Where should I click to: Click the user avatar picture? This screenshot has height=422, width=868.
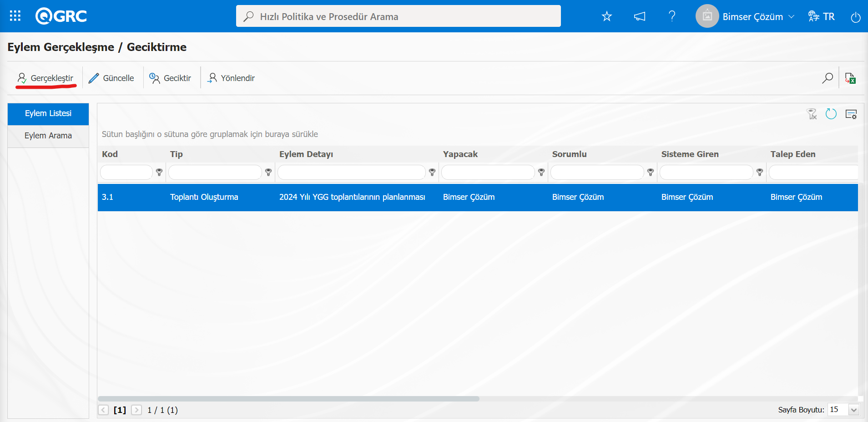[x=707, y=16]
